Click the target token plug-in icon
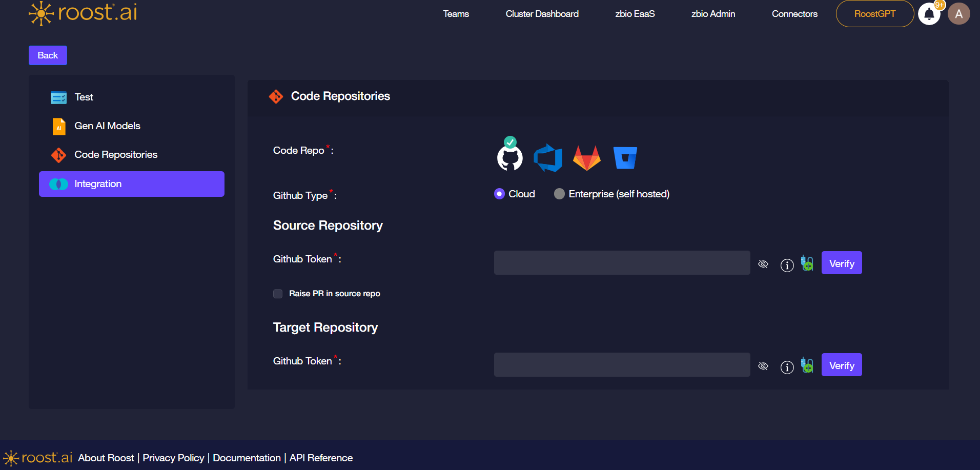This screenshot has height=470, width=980. pos(807,365)
